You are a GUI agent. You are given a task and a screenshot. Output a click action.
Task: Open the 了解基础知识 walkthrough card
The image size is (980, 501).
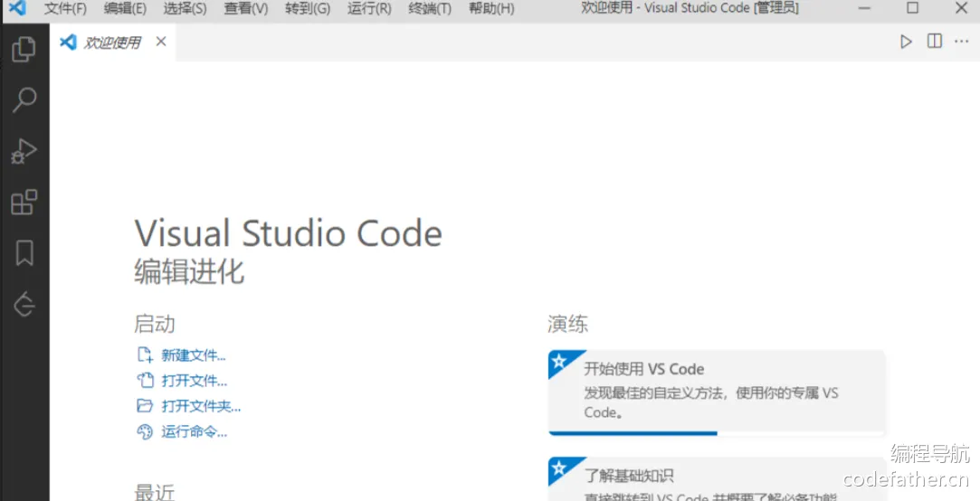[x=717, y=479]
